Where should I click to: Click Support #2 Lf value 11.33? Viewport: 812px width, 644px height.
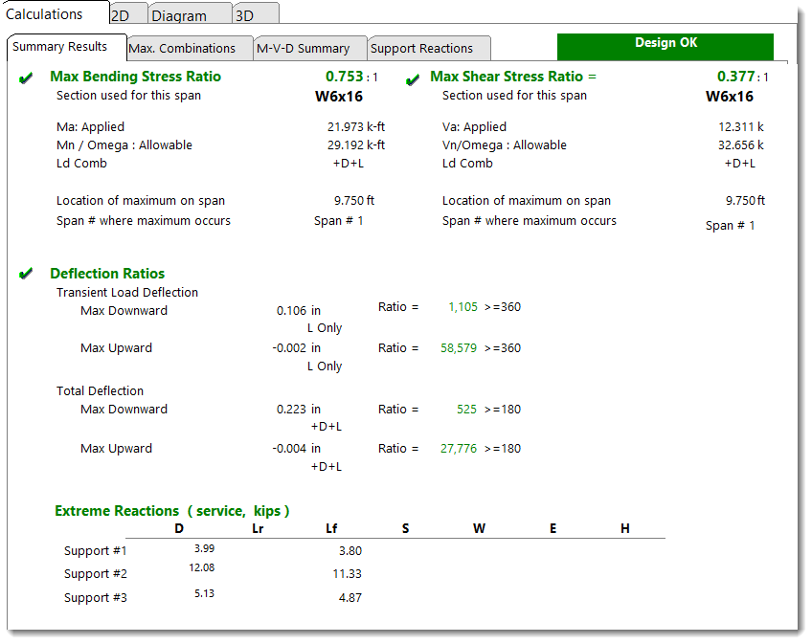pyautogui.click(x=347, y=574)
